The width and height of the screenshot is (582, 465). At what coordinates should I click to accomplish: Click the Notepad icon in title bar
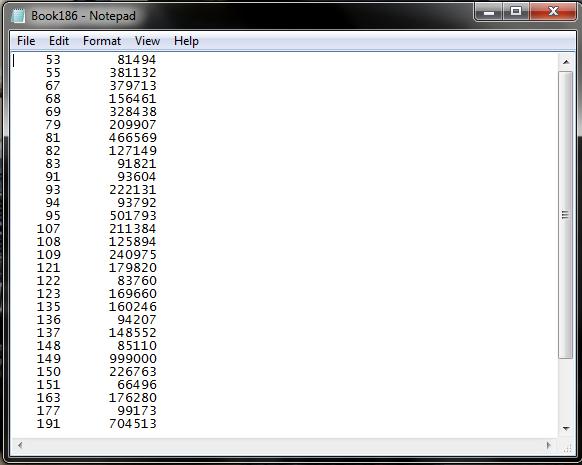pyautogui.click(x=17, y=16)
